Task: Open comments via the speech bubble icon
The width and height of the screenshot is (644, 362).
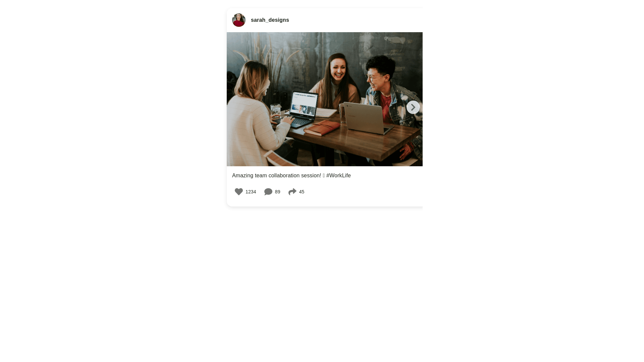Action: [x=268, y=192]
